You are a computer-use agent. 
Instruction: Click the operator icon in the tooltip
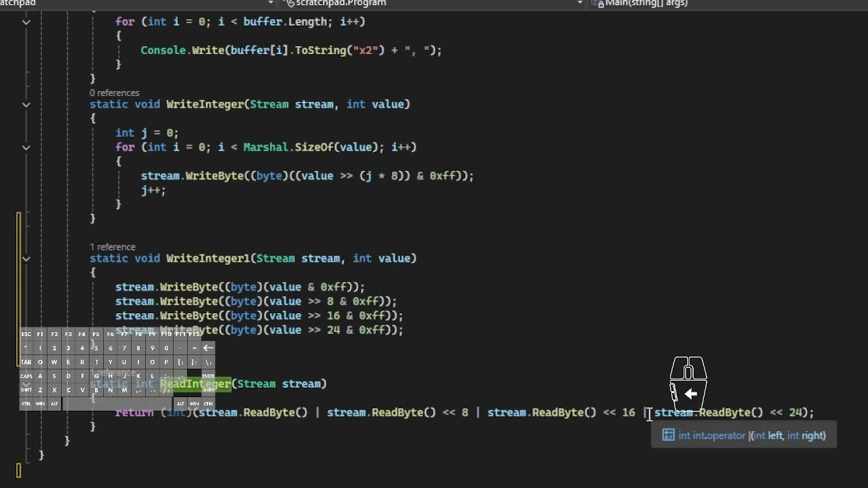669,436
